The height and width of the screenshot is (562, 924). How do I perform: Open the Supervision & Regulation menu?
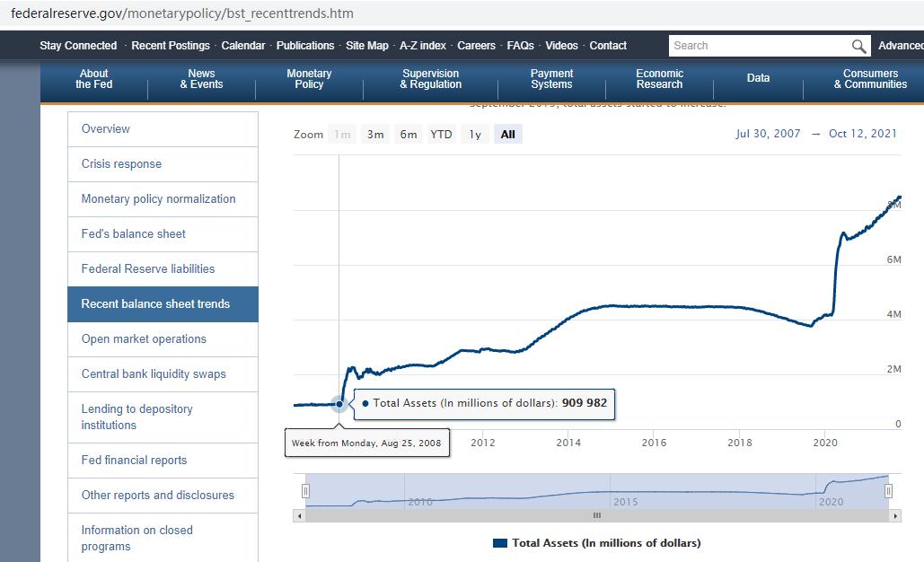tap(431, 79)
